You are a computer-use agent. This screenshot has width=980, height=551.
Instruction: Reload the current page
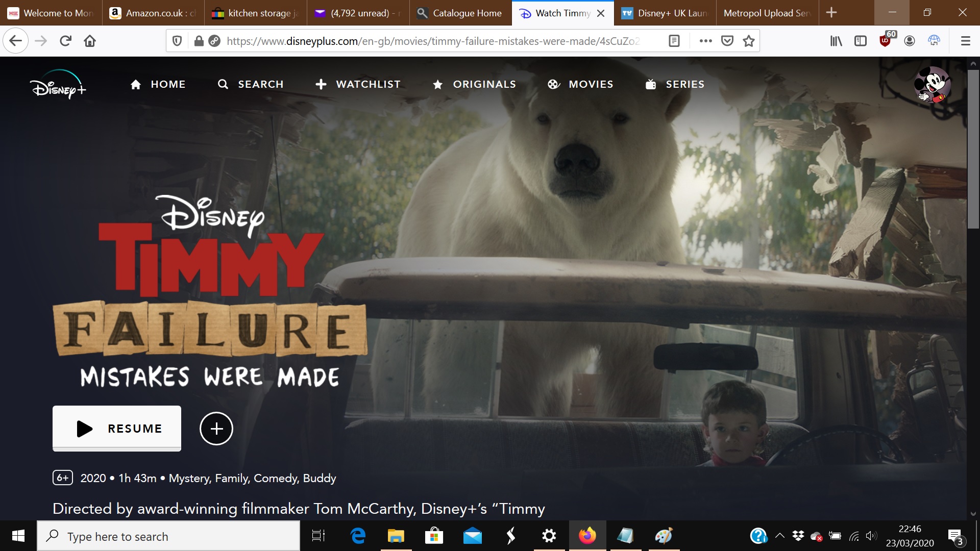tap(65, 41)
